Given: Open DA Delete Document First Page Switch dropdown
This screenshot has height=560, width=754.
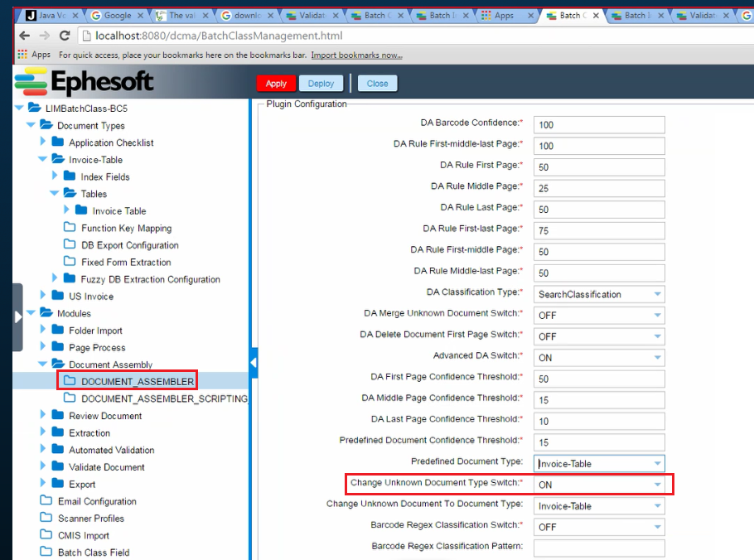Looking at the screenshot, I should tap(657, 336).
